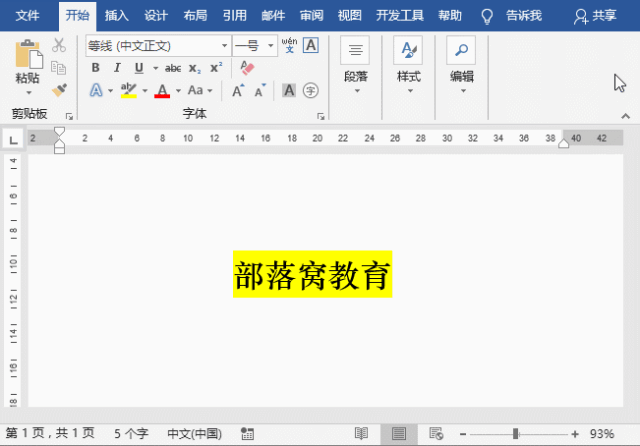The width and height of the screenshot is (640, 446).
Task: Click the word count 5个字
Action: click(131, 433)
